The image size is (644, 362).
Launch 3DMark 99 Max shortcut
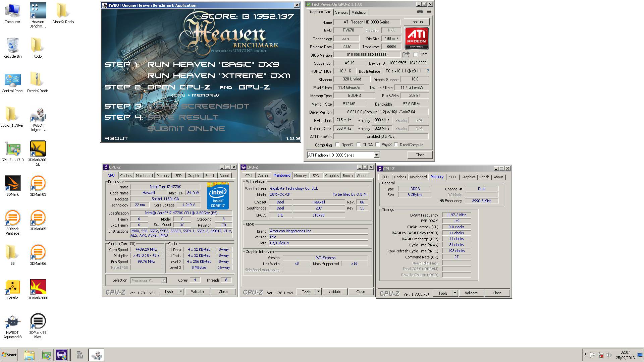point(38,326)
